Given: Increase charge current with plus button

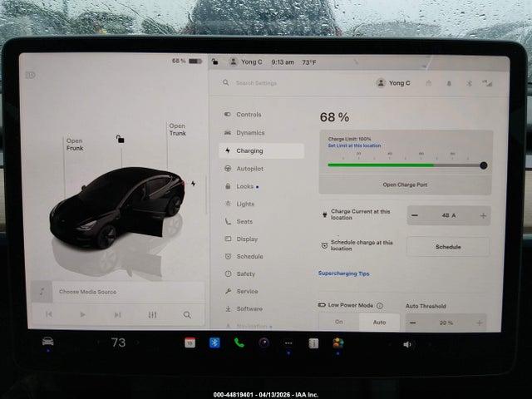Looking at the screenshot, I should tap(483, 216).
